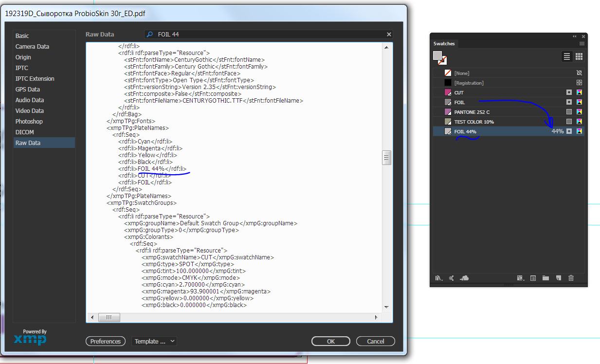
Task: Add selected swatches to CC library
Action: (x=465, y=278)
